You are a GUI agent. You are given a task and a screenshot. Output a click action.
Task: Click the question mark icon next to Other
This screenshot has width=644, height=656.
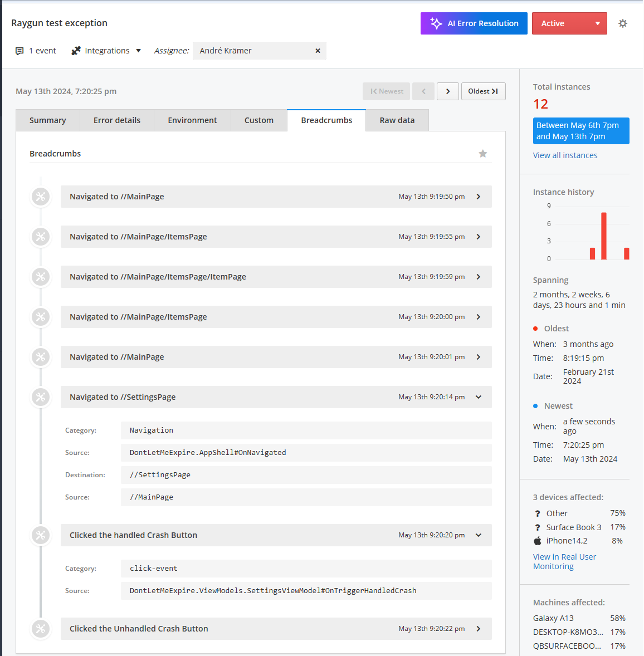537,513
